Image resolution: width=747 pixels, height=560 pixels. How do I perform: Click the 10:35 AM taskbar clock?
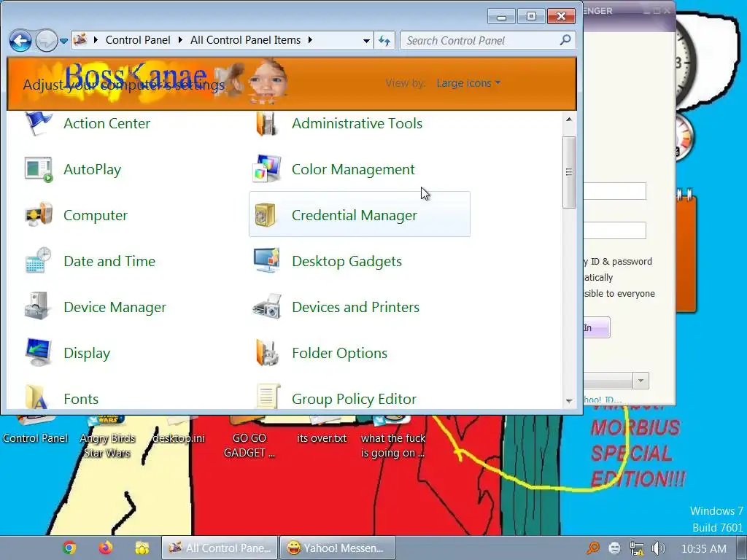(x=704, y=548)
